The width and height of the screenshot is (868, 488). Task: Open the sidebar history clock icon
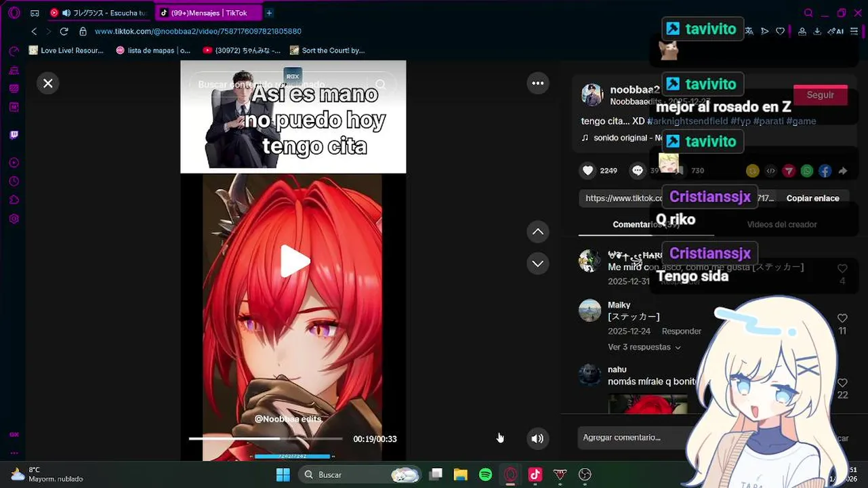(x=14, y=182)
